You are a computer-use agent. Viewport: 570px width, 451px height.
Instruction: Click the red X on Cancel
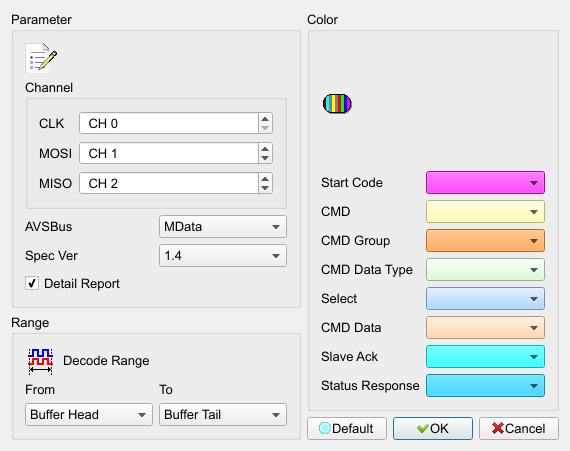pyautogui.click(x=498, y=428)
